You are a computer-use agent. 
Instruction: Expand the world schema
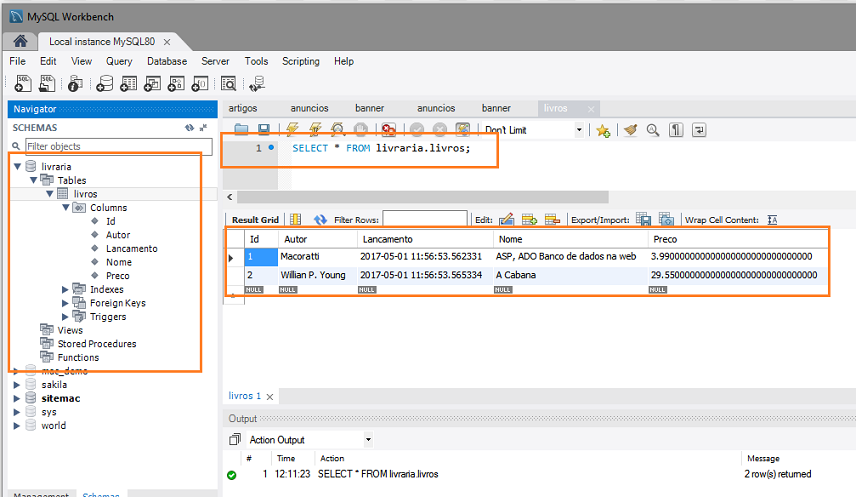pos(17,426)
